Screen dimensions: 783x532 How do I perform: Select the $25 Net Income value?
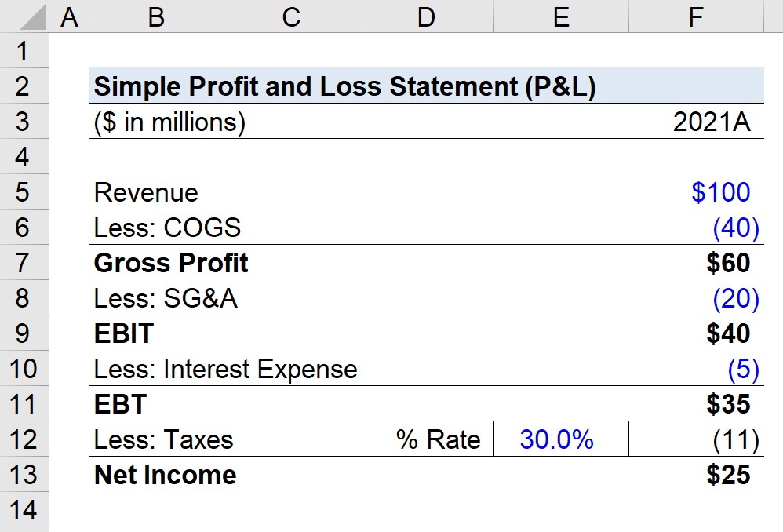(727, 475)
